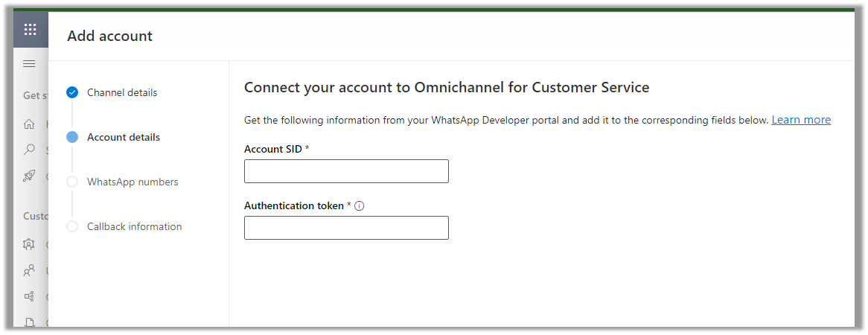The height and width of the screenshot is (335, 868).
Task: Click the document icon at sidebar bottom
Action: 30,322
